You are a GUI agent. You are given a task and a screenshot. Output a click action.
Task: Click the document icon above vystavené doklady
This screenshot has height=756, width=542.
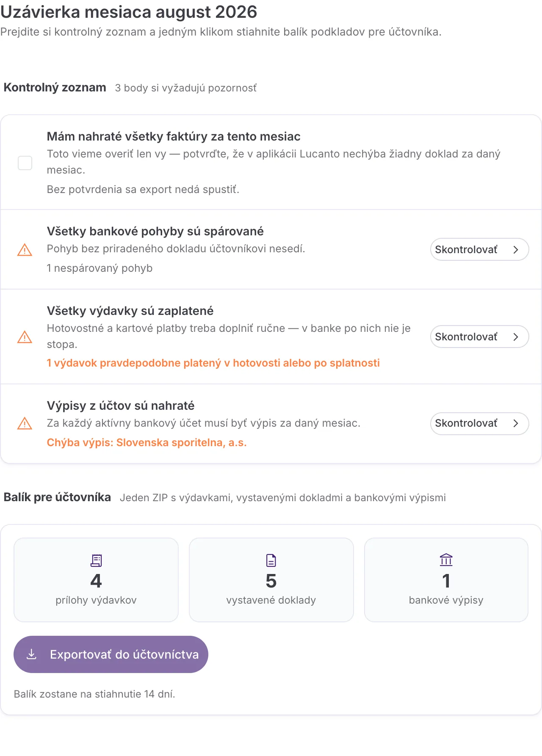point(271,560)
